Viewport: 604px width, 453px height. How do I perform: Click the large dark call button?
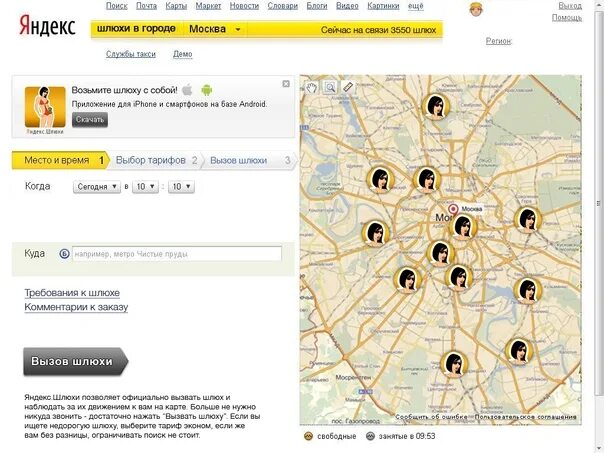75,361
